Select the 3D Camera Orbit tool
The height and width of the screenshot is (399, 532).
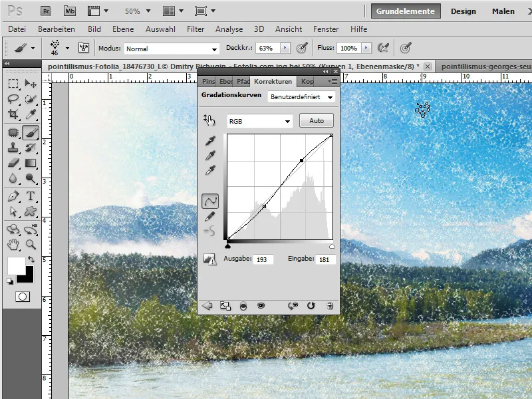coord(31,229)
